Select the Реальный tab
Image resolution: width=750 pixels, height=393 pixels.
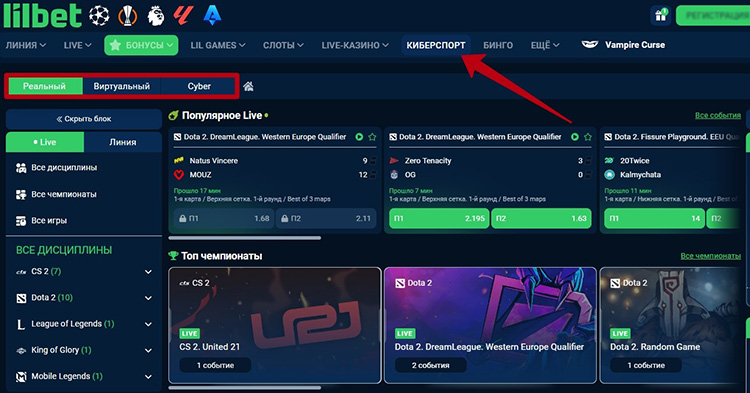[x=44, y=86]
